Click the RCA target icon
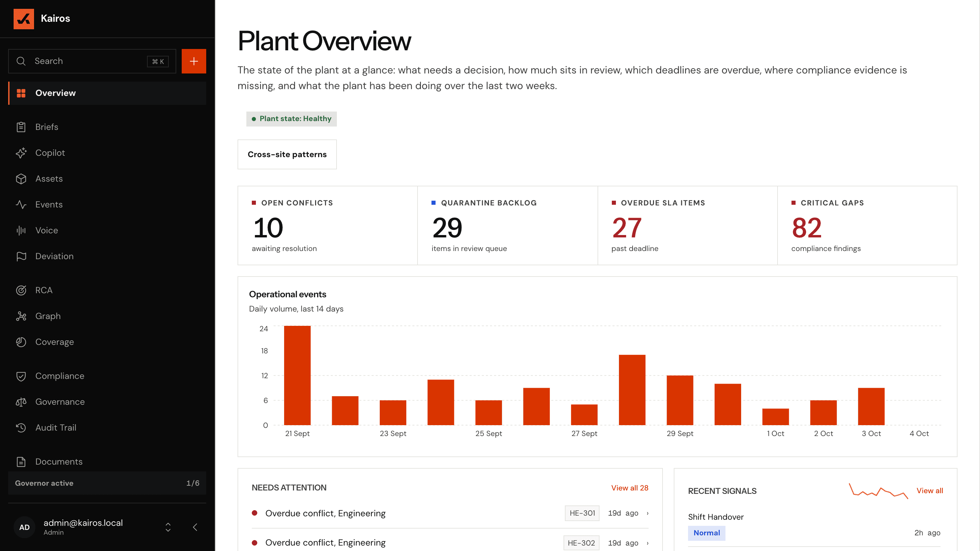The height and width of the screenshot is (551, 980). 21,290
